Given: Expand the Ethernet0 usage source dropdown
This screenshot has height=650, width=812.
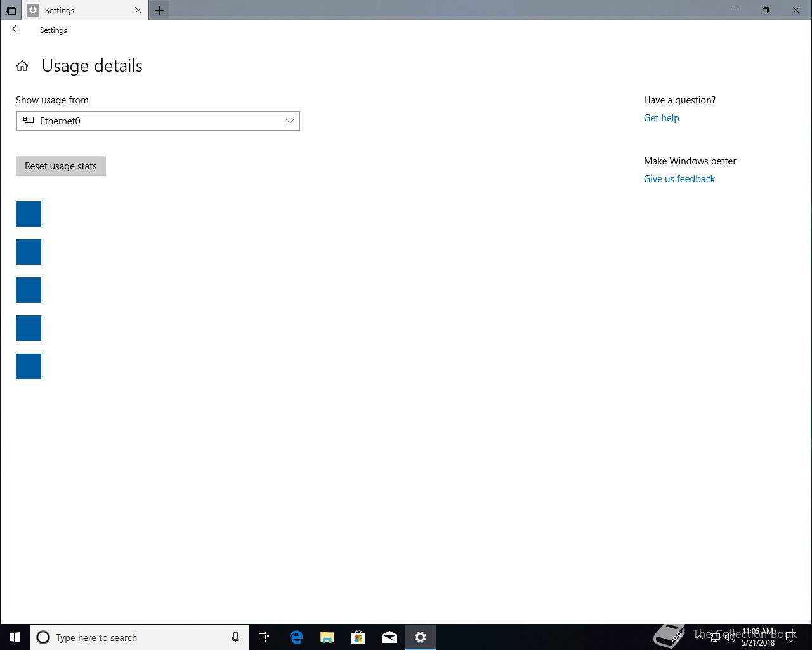Looking at the screenshot, I should [158, 121].
